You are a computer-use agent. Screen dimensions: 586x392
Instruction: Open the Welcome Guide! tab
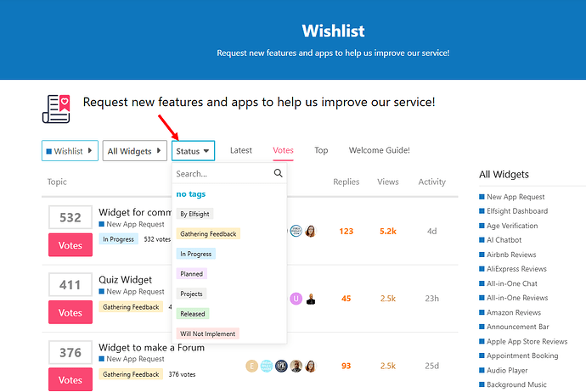tap(380, 150)
